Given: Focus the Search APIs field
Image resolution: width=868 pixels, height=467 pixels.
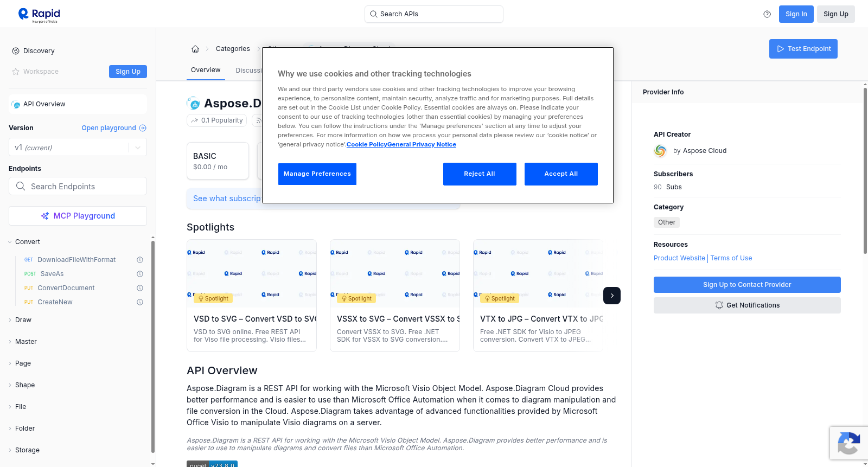Looking at the screenshot, I should pos(434,14).
